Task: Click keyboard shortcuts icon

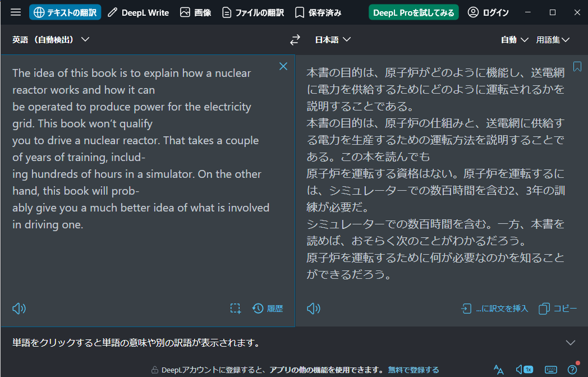Action: click(x=550, y=370)
